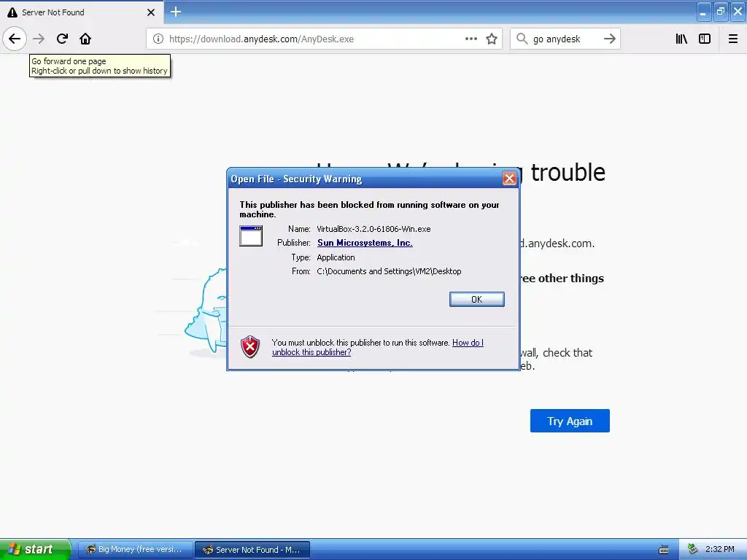This screenshot has height=560, width=747.
Task: Click the path C:\Documents and Settings\VM2\Desktop
Action: (389, 271)
